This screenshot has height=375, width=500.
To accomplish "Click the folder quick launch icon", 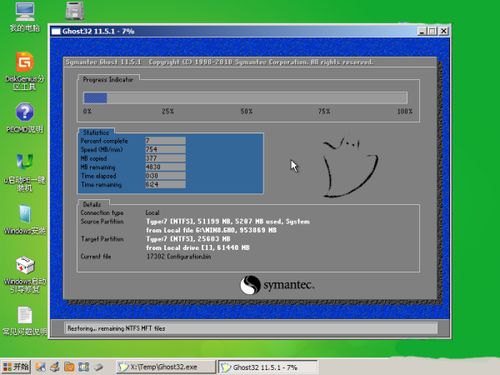I will 69,367.
